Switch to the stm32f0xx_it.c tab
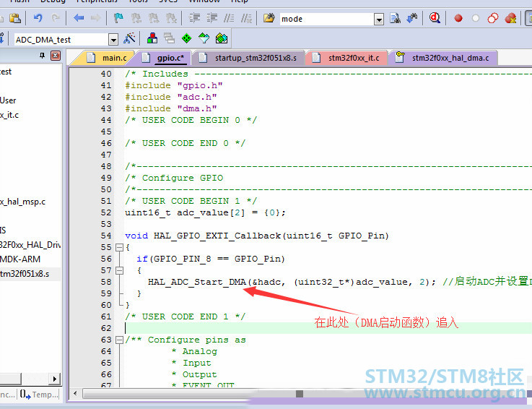Viewport: 532px width, 409px height. tap(347, 58)
